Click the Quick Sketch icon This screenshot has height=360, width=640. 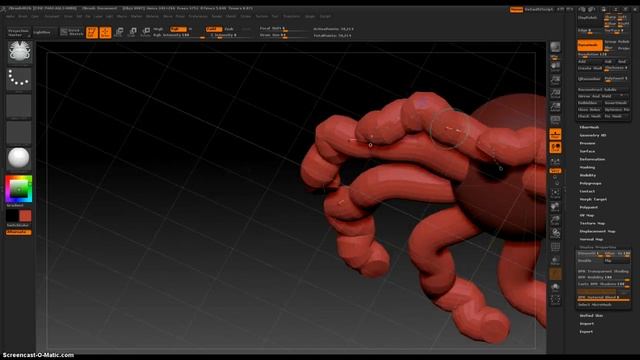tap(72, 32)
